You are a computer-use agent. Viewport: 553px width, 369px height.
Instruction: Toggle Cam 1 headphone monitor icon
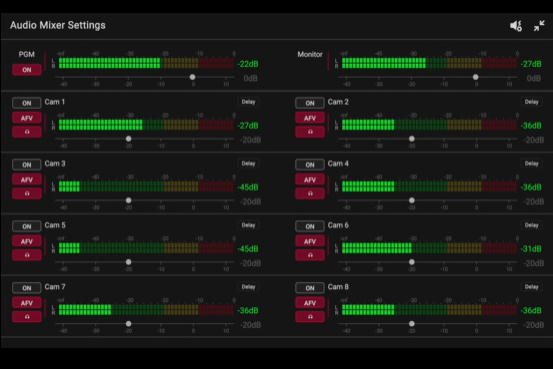27,132
